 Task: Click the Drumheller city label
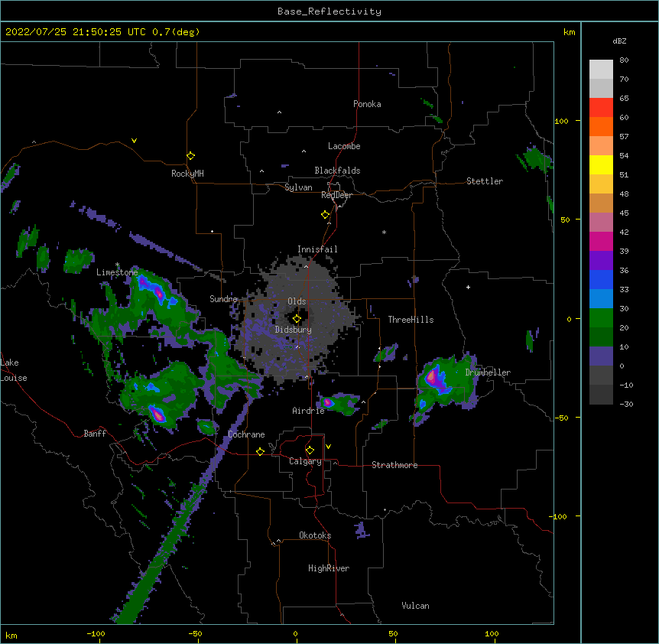pos(488,372)
